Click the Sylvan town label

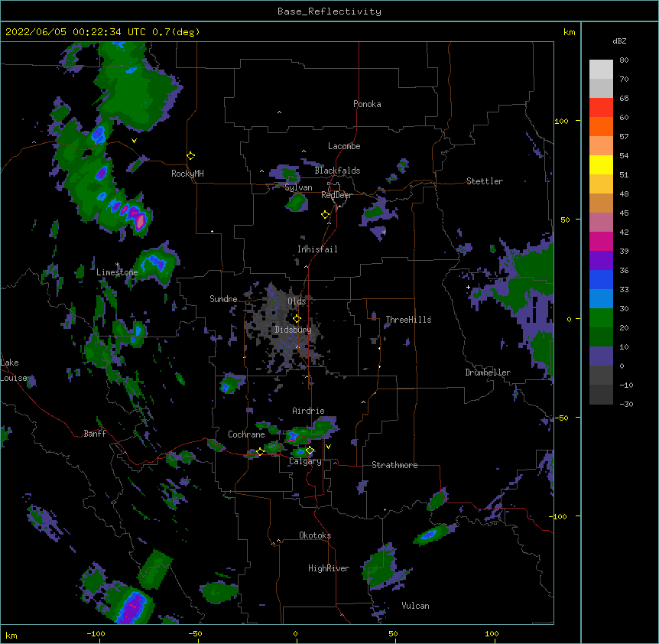click(x=298, y=187)
